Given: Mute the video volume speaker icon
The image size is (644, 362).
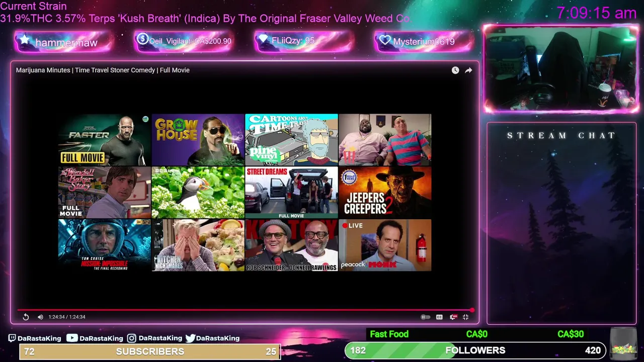Looking at the screenshot, I should pos(40,317).
